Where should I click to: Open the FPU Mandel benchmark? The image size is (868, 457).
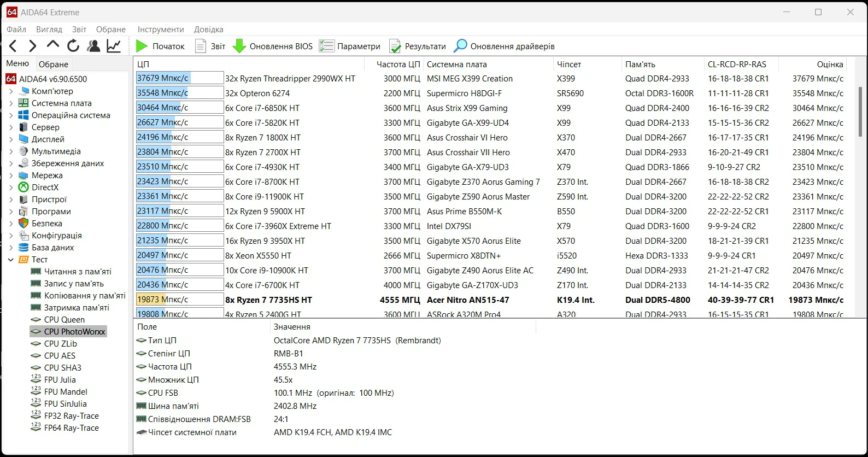[59, 392]
